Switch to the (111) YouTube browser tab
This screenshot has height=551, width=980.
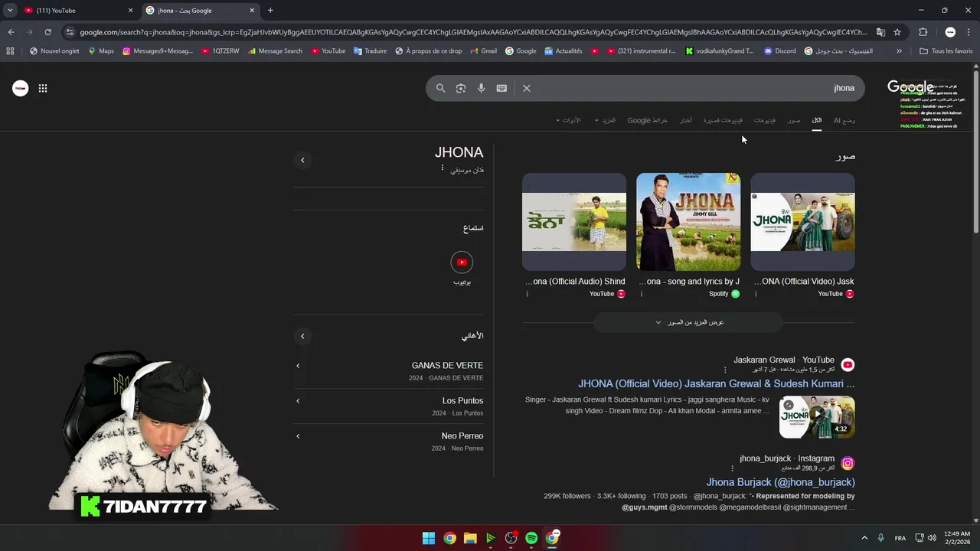tap(78, 11)
